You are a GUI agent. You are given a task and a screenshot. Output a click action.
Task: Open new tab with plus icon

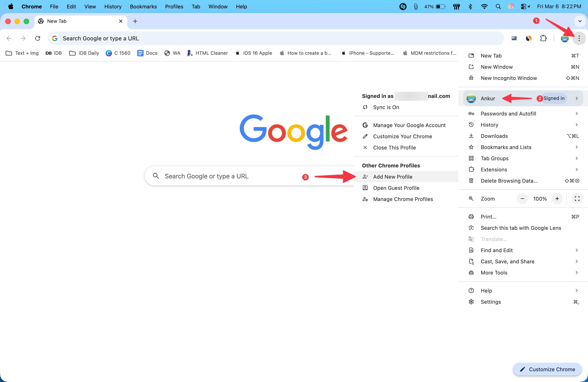coord(135,21)
